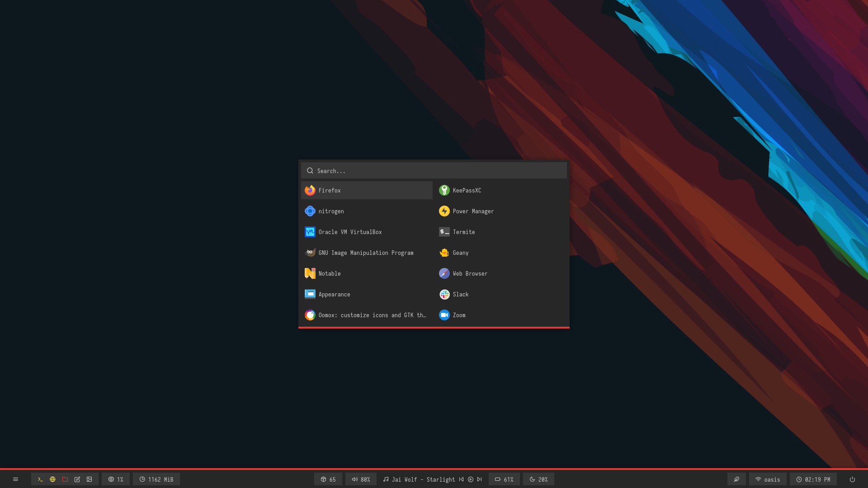Image resolution: width=868 pixels, height=488 pixels.
Task: Open the file manager folder icon in the bar
Action: tap(65, 479)
